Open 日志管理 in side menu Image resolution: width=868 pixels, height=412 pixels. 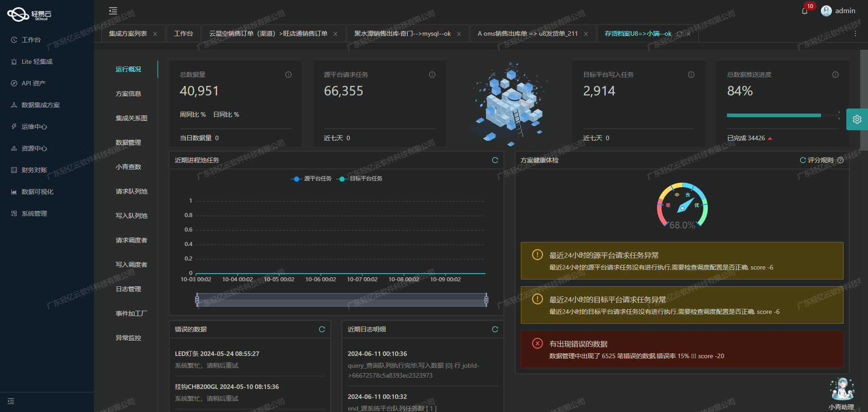click(x=128, y=289)
